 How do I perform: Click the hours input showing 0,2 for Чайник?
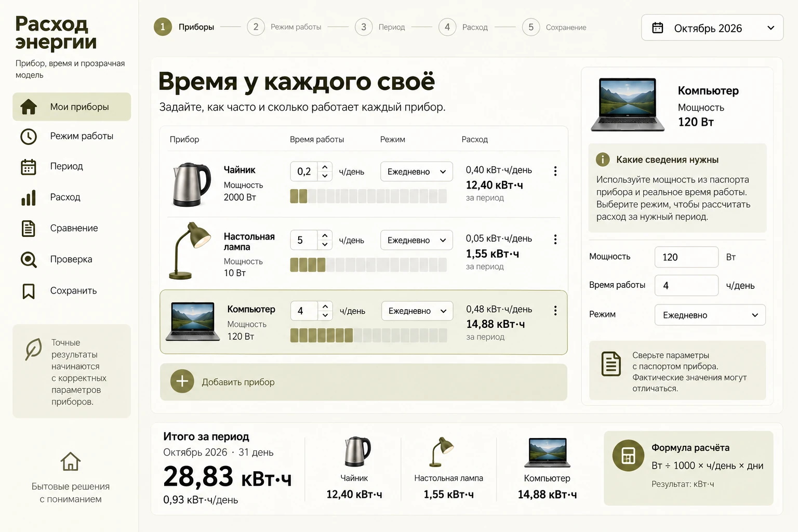click(304, 171)
